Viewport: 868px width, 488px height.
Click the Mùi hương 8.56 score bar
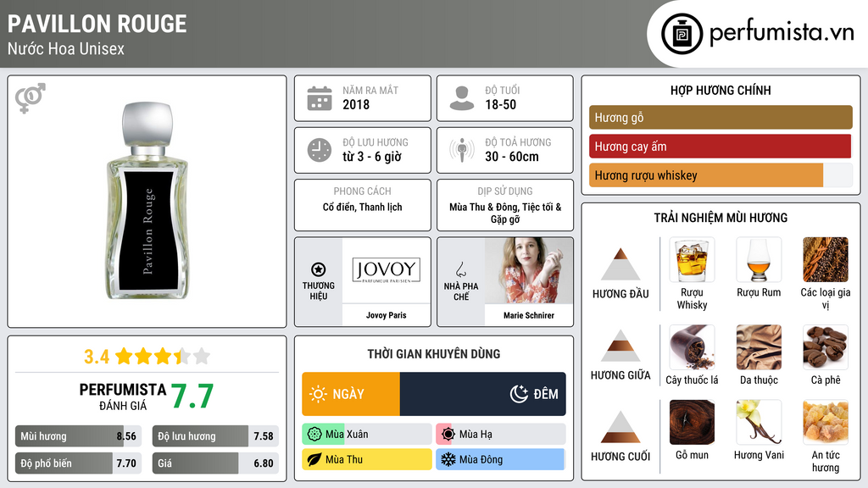[x=78, y=436]
